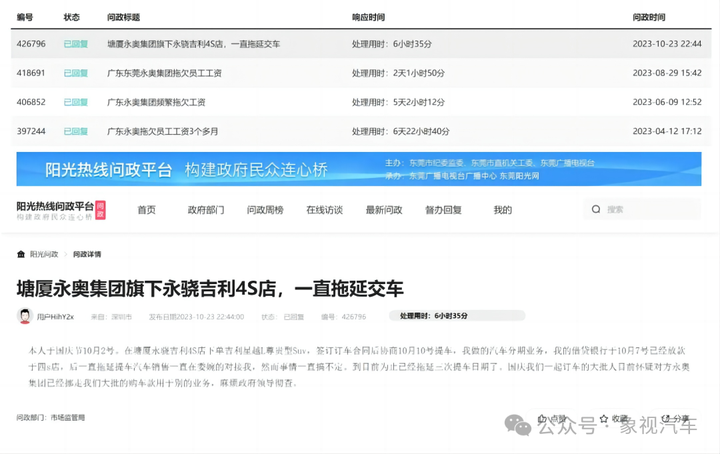Click the date 2023-08-29 15:42
This screenshot has height=454, width=720.
667,73
